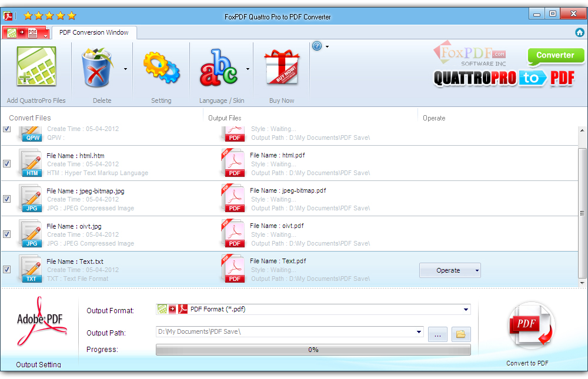Click the Output Setting label

tap(38, 364)
